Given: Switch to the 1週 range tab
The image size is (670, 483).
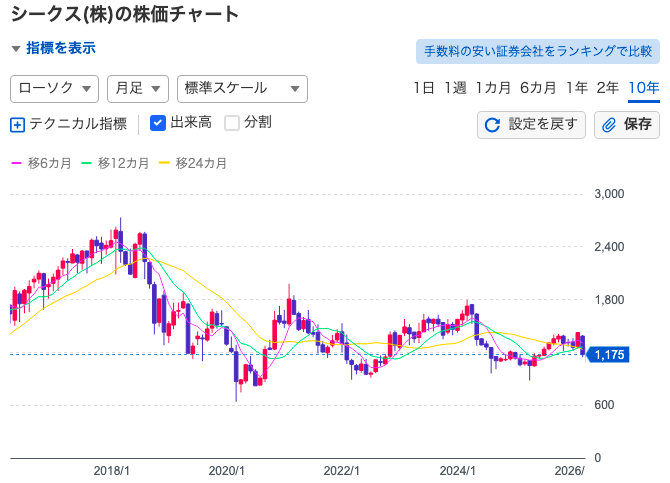Looking at the screenshot, I should click(x=455, y=88).
